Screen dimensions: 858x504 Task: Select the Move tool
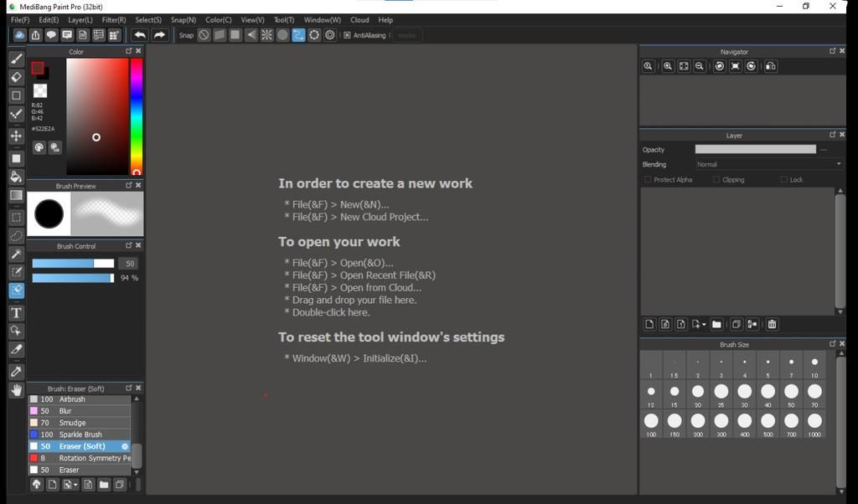tap(17, 136)
